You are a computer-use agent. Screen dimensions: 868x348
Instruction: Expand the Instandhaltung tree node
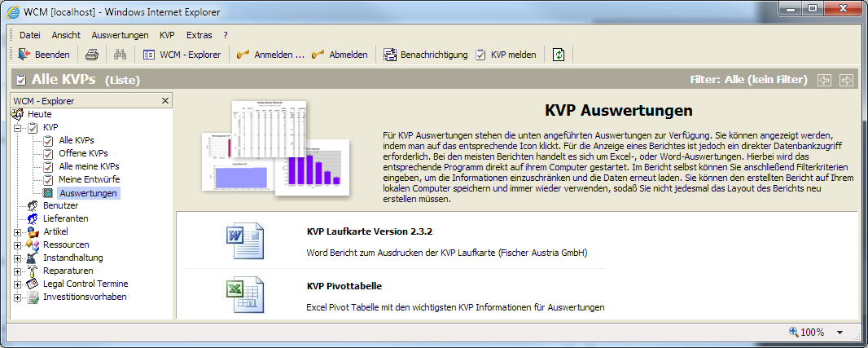coord(18,258)
